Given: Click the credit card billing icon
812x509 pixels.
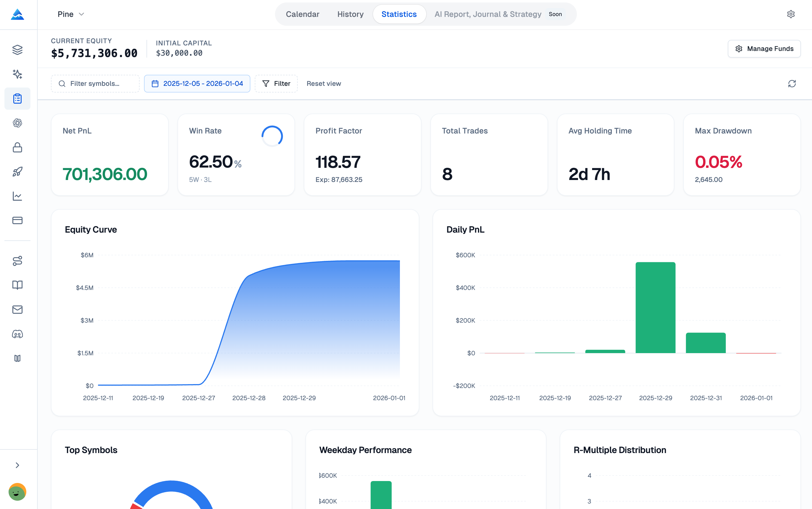Looking at the screenshot, I should tap(17, 220).
